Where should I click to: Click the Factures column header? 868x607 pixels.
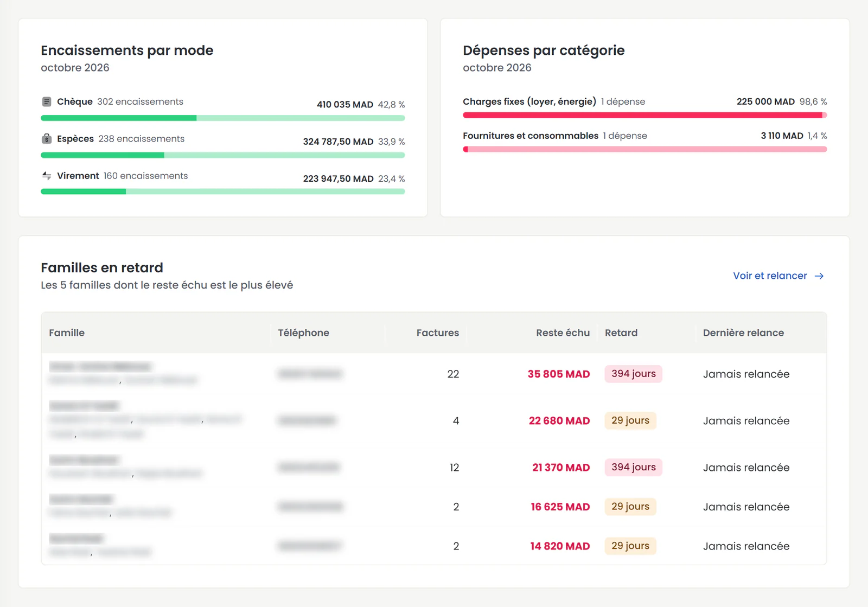[438, 333]
